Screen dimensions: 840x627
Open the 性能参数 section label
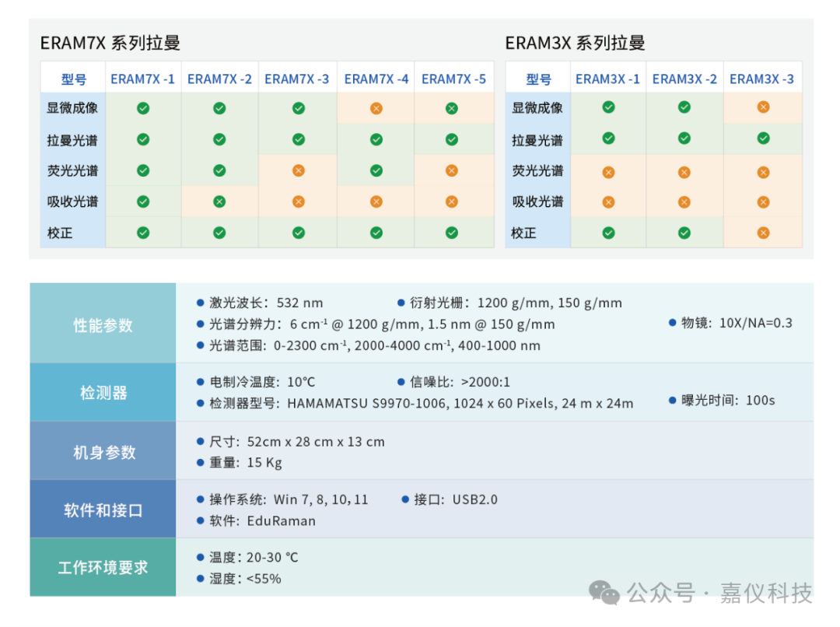tap(103, 325)
